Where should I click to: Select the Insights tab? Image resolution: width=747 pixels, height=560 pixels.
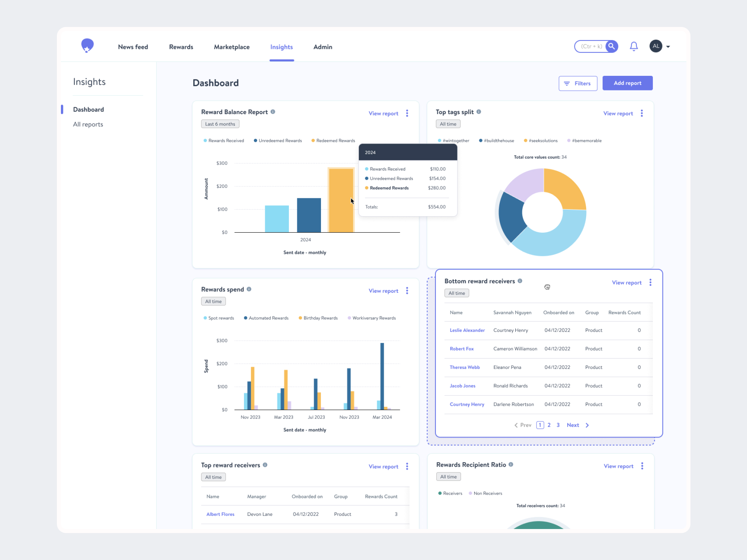tap(282, 47)
